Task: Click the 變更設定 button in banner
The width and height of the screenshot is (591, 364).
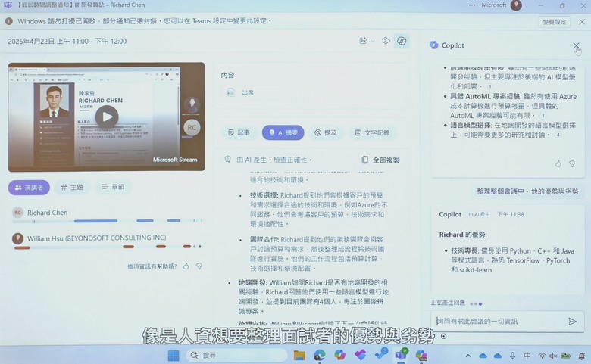Action: pos(554,22)
